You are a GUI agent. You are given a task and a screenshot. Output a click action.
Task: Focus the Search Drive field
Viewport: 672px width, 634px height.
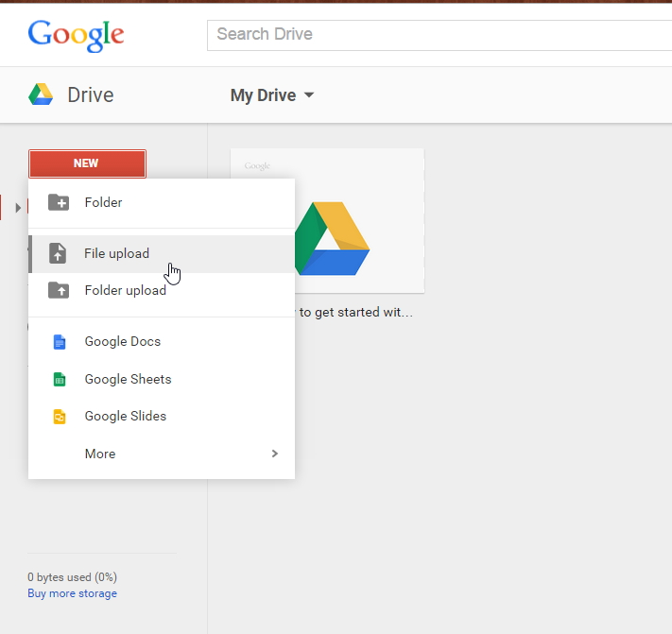(439, 35)
